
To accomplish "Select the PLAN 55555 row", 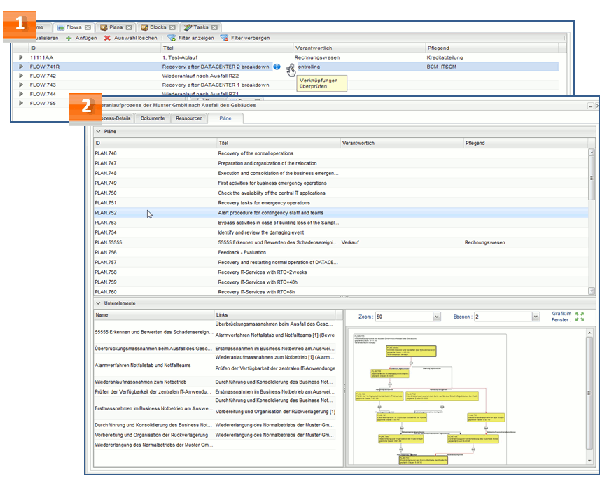I will pos(341,243).
